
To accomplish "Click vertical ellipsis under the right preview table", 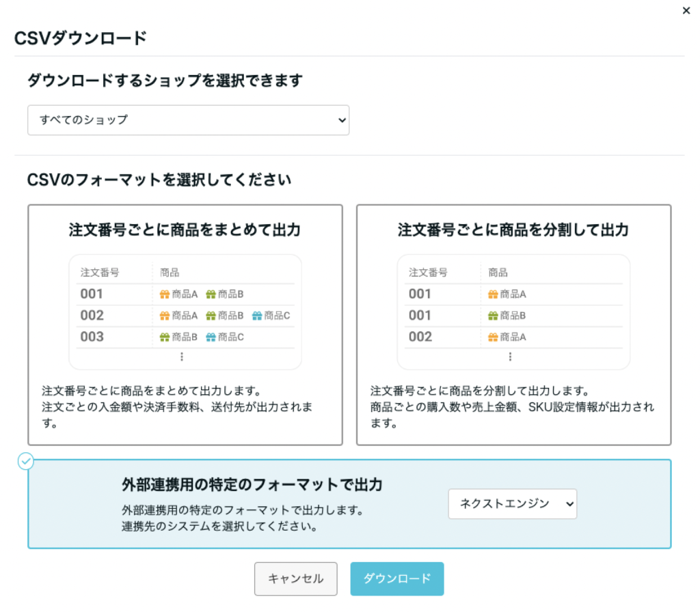I will point(510,357).
